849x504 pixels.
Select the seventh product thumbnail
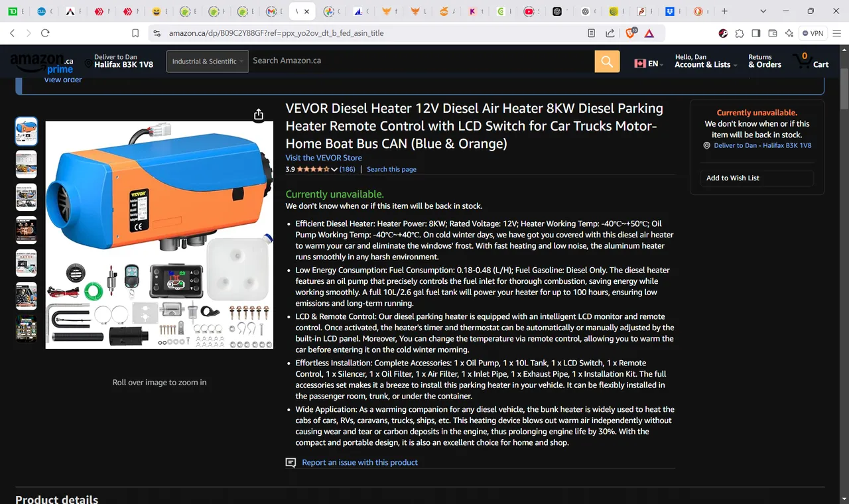[27, 329]
